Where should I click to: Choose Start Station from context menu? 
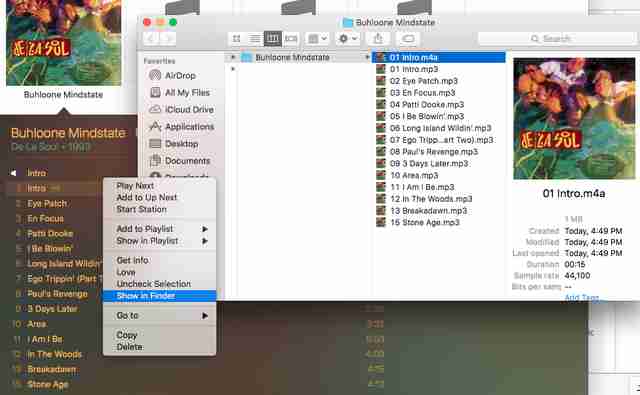pos(160,209)
